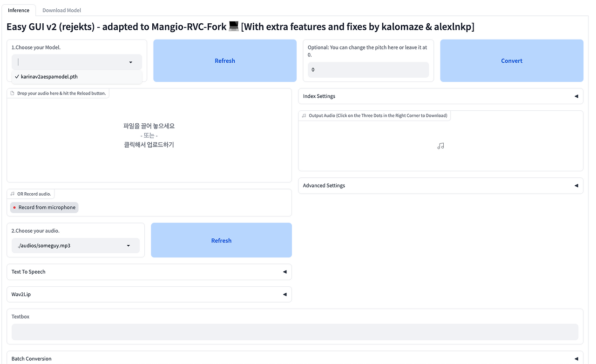596x364 pixels.
Task: Start Record from microphone
Action: pos(44,208)
